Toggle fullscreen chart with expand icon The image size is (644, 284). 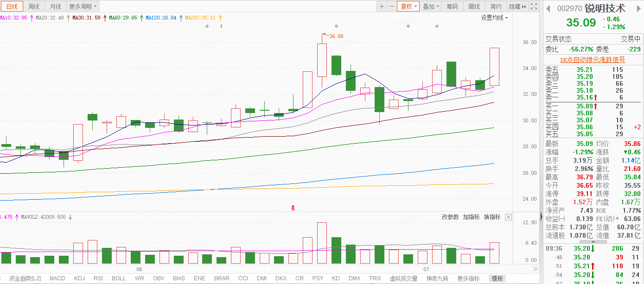coord(534,6)
